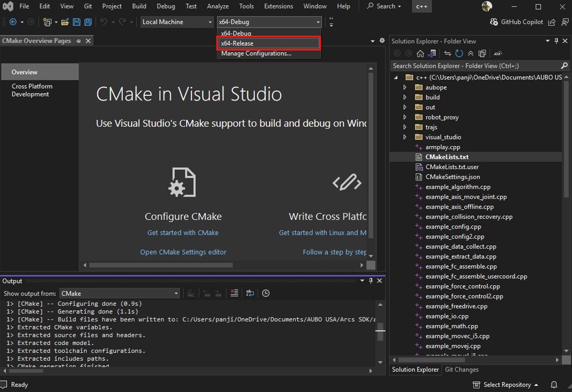Open the Debug menu

click(166, 6)
